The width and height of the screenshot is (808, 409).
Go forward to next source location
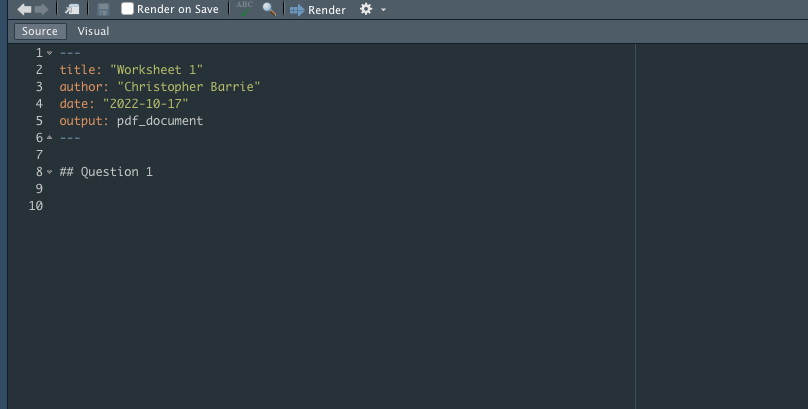[x=42, y=9]
